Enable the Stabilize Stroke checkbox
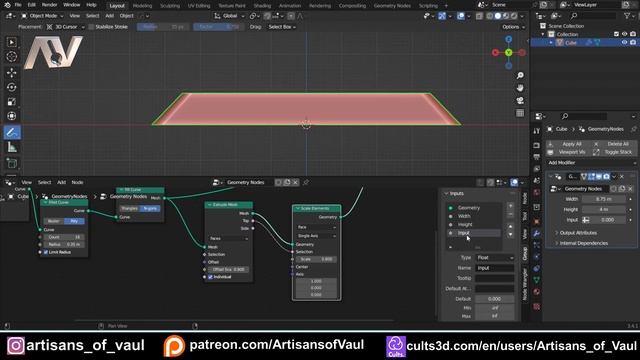The image size is (640, 360). (91, 27)
